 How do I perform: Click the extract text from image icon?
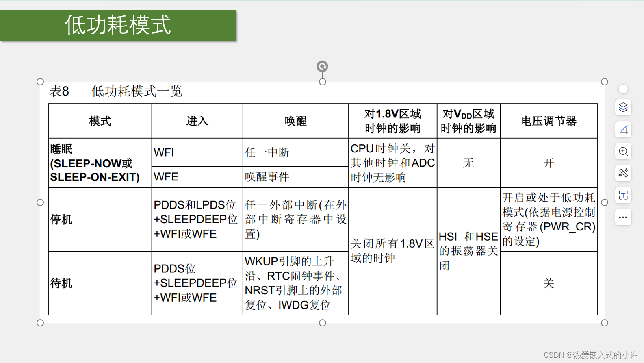coord(623,195)
